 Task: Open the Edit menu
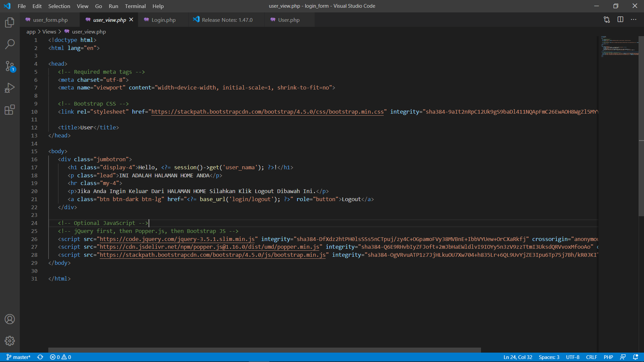[37, 6]
